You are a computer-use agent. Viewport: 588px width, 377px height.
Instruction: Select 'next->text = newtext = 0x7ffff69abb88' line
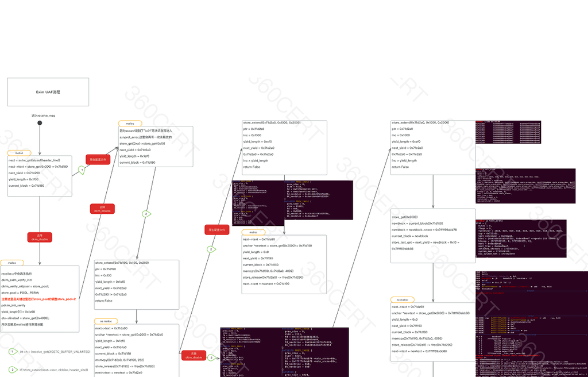point(419,352)
